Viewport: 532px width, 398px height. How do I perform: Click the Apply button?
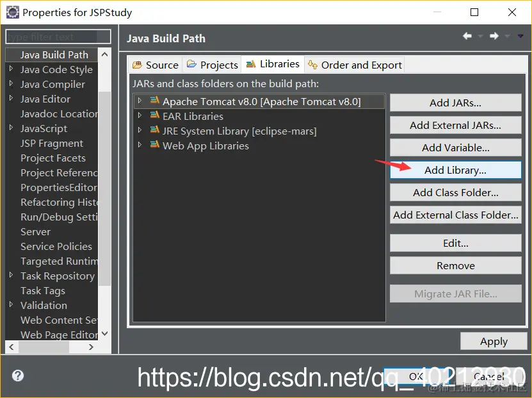[494, 341]
